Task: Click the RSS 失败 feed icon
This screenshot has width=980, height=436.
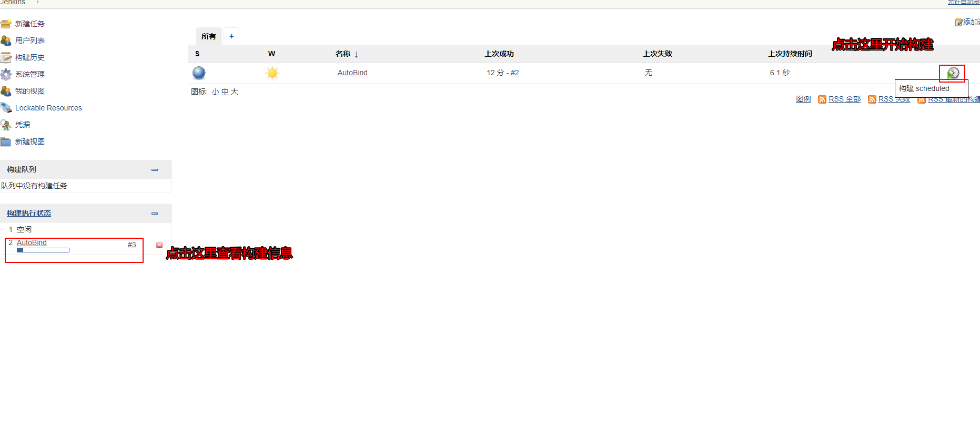Action: point(872,99)
